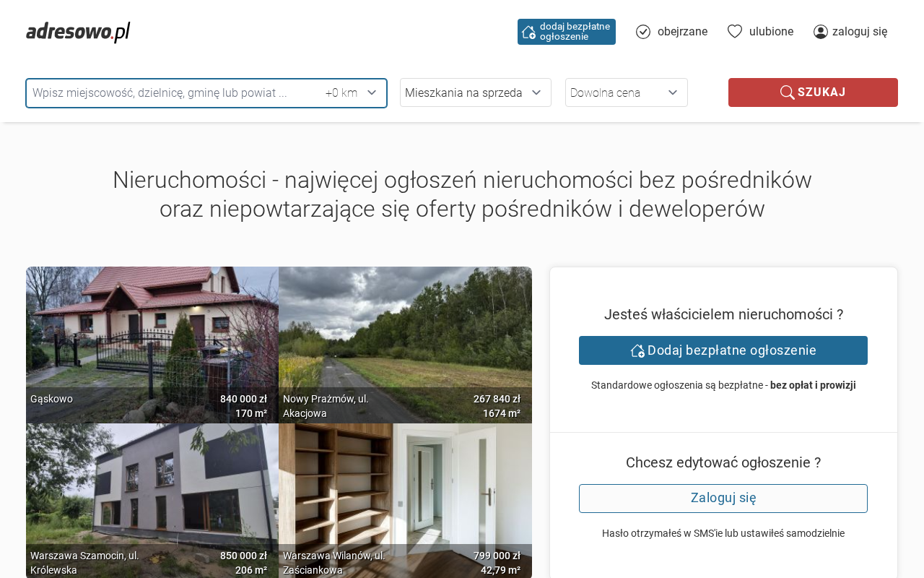Open obejrzane viewed listings
The width and height of the screenshot is (924, 578).
(x=682, y=32)
